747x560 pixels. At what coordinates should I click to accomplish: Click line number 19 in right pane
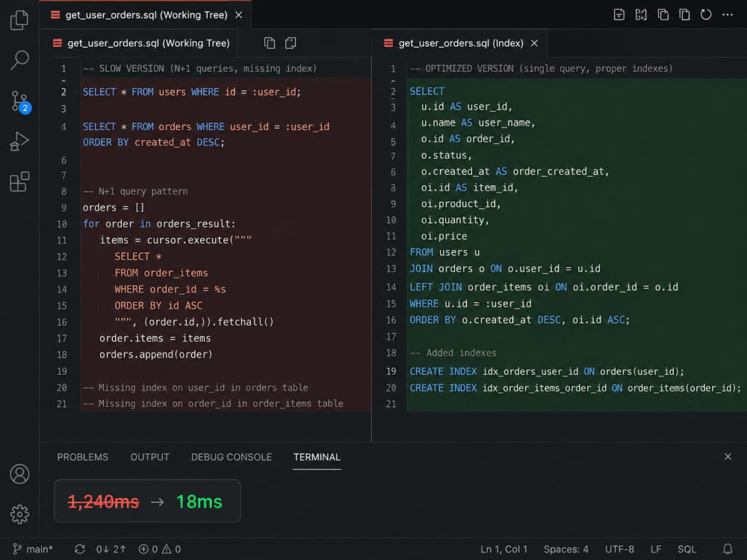point(391,371)
